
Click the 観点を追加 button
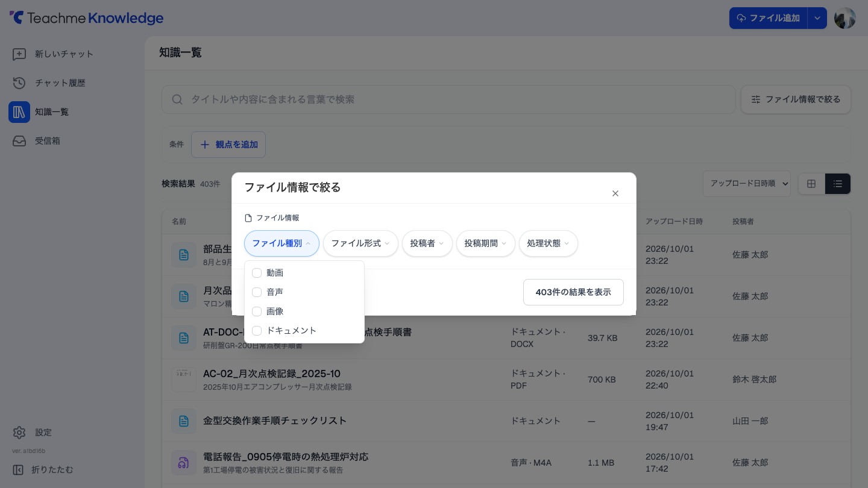coord(228,145)
